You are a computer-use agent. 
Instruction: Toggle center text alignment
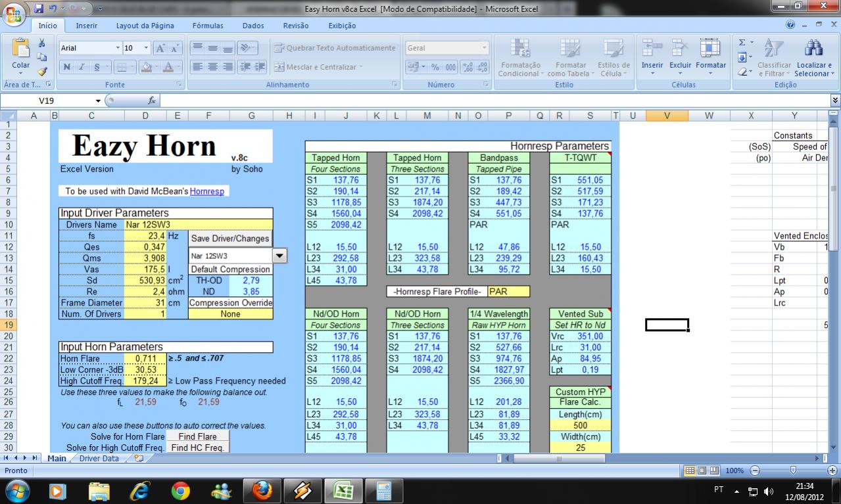212,66
